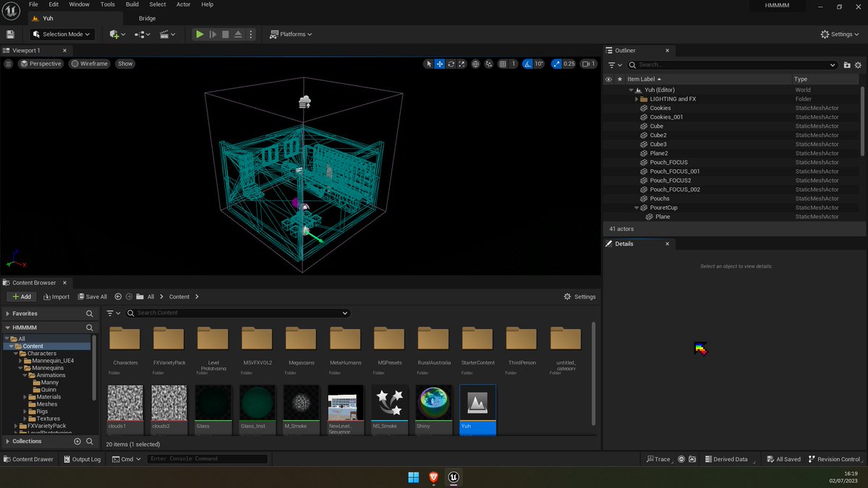Select the rotate gizmo tool in viewport
Screen dimensions: 868x488
(451, 64)
